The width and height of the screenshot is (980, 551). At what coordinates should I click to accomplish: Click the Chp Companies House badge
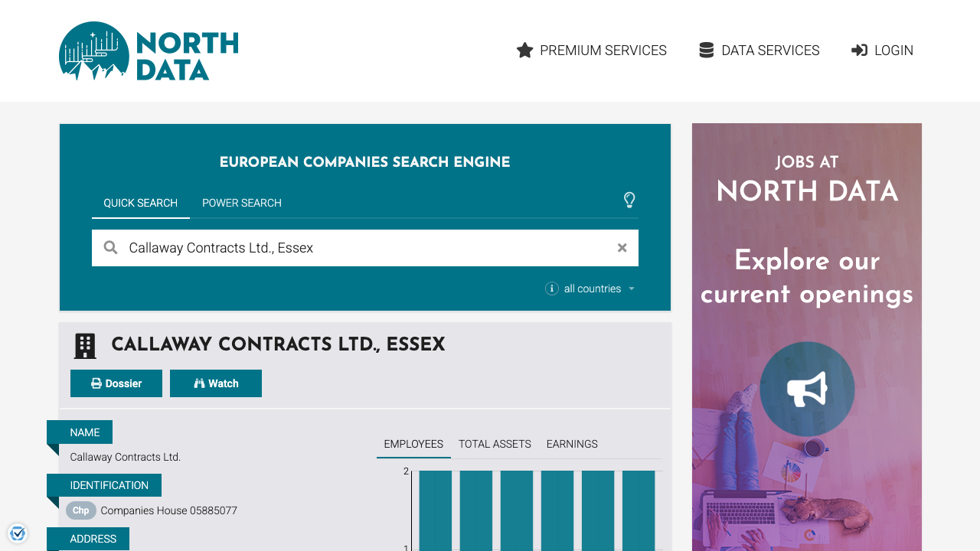(x=81, y=510)
